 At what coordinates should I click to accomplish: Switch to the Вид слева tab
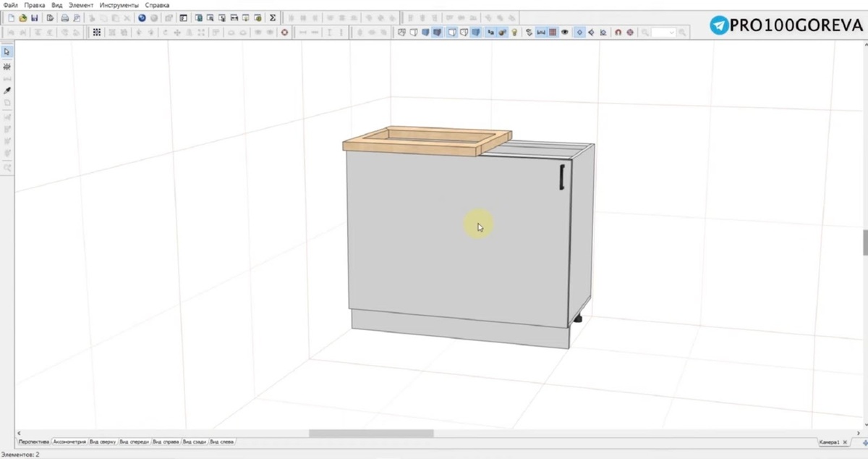pos(222,442)
